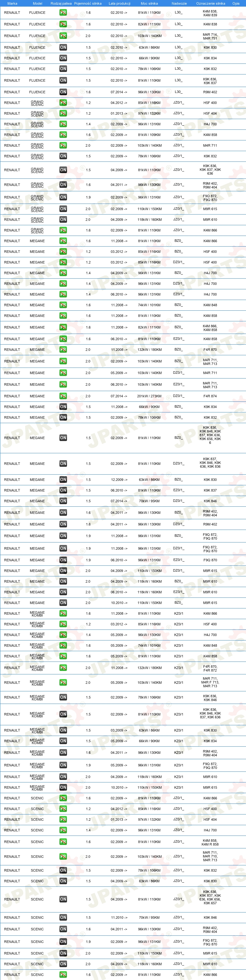Click the Pojemność silnika column header
This screenshot has height=980, width=246.
click(x=88, y=3)
